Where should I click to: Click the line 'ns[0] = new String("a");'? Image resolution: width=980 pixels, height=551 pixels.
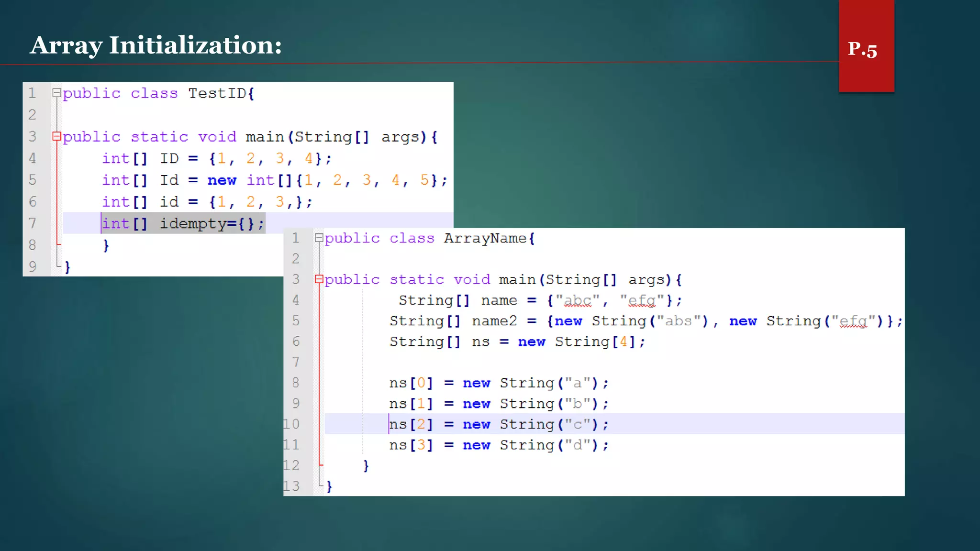point(499,383)
